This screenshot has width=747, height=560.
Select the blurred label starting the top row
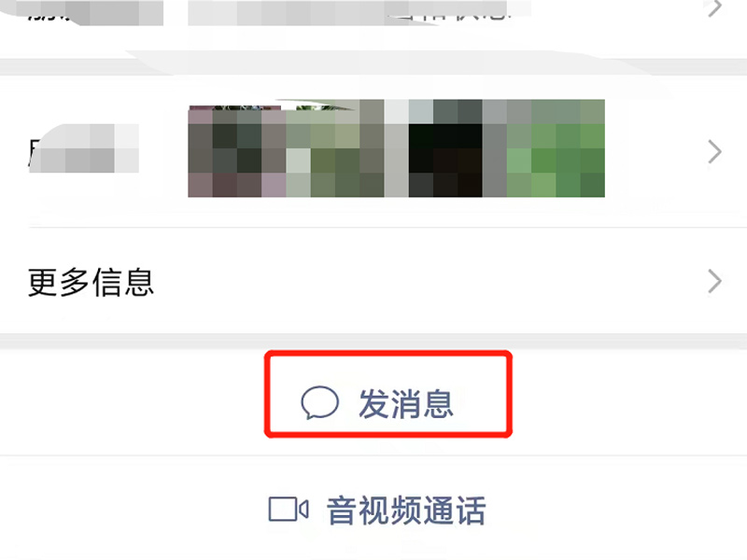point(95,12)
